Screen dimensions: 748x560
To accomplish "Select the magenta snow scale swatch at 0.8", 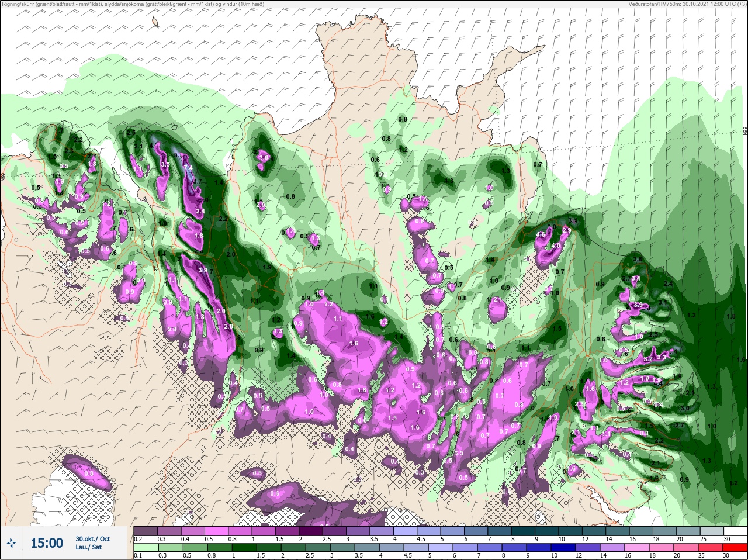I will click(240, 531).
